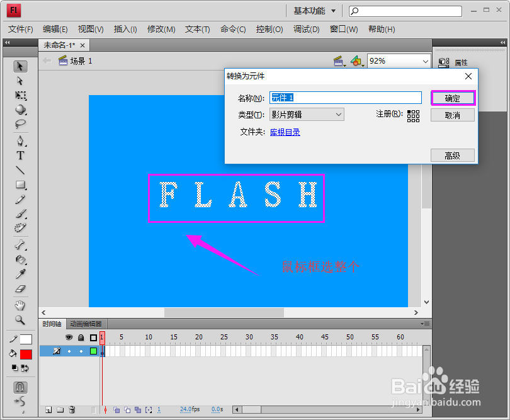Click the Show/Hide All Layers eye header
Image resolution: width=510 pixels, height=420 pixels.
point(69,338)
